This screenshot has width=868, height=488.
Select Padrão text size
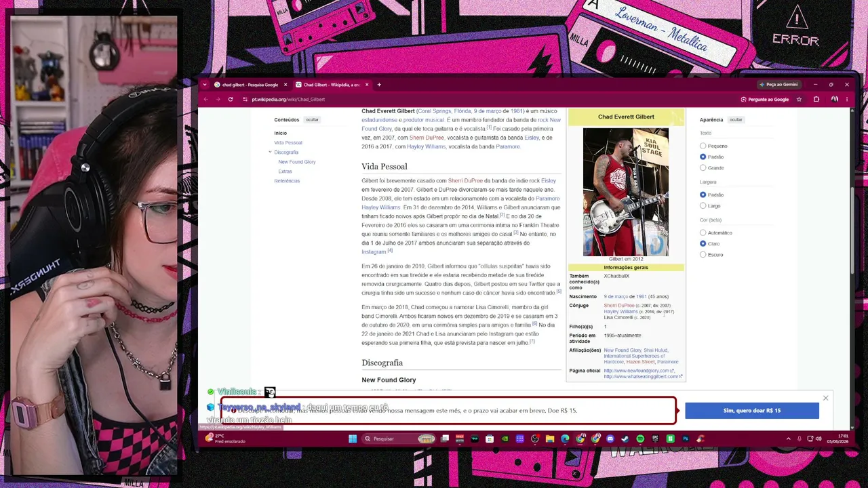click(703, 157)
